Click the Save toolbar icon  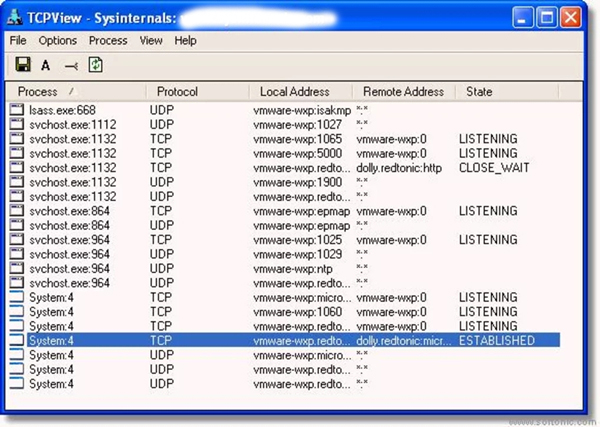click(21, 65)
